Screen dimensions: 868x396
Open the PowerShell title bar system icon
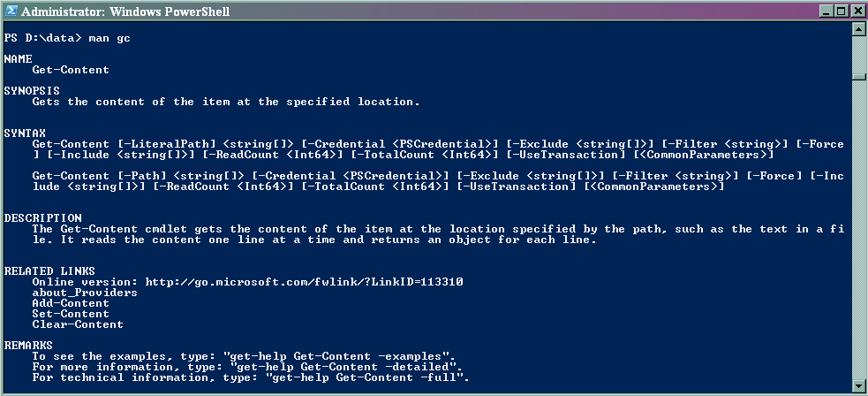10,11
